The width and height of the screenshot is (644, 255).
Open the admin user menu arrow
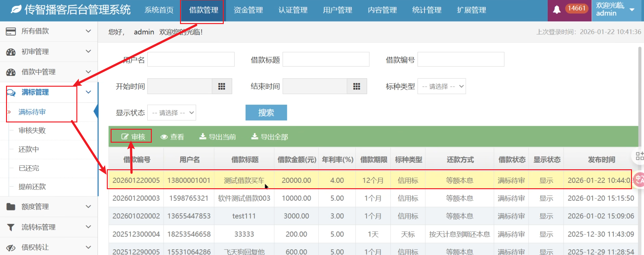coord(632,9)
